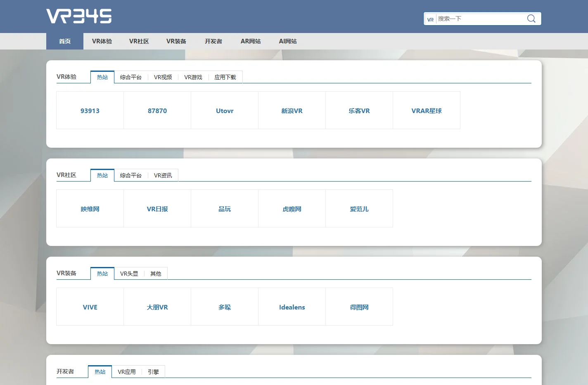Select 热站 tab in VR社区 section
Screen dimensions: 588x385
point(102,175)
